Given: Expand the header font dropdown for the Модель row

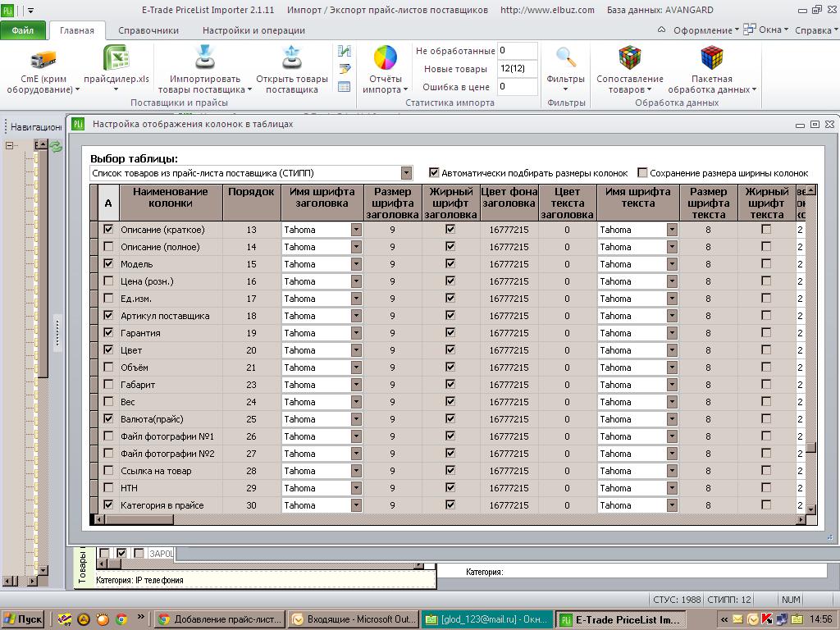Looking at the screenshot, I should tap(356, 264).
